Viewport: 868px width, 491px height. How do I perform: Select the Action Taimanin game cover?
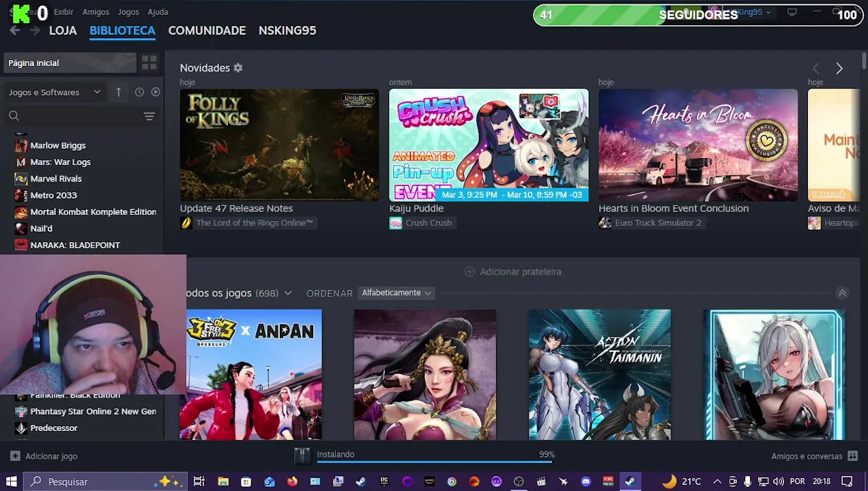(600, 374)
